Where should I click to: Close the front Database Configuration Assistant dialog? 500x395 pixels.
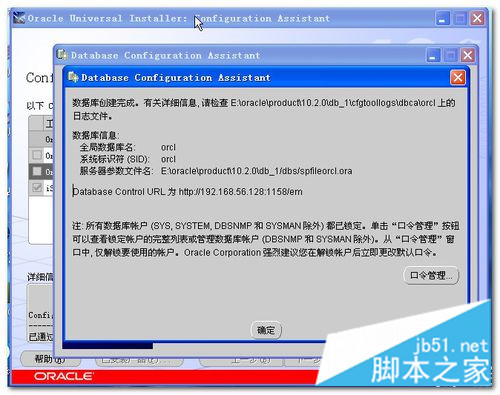[458, 78]
